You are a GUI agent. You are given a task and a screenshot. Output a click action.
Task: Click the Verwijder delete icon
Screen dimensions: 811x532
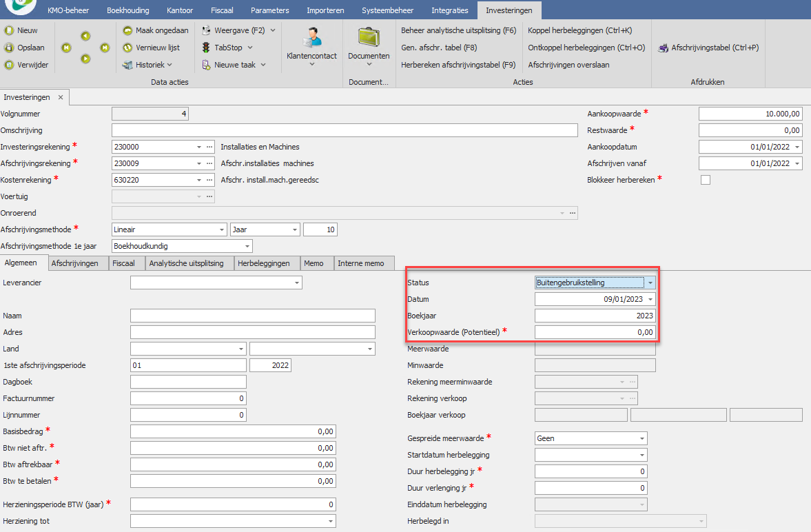[9, 65]
